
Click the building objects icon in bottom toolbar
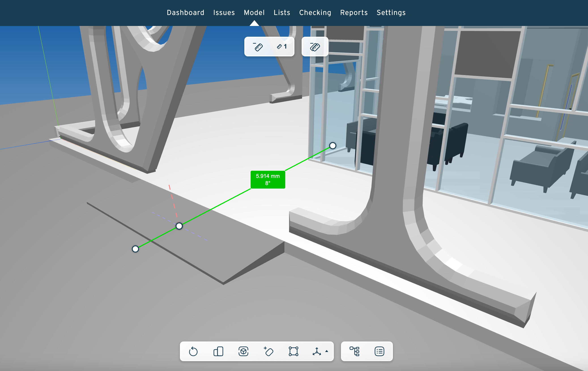pos(218,352)
